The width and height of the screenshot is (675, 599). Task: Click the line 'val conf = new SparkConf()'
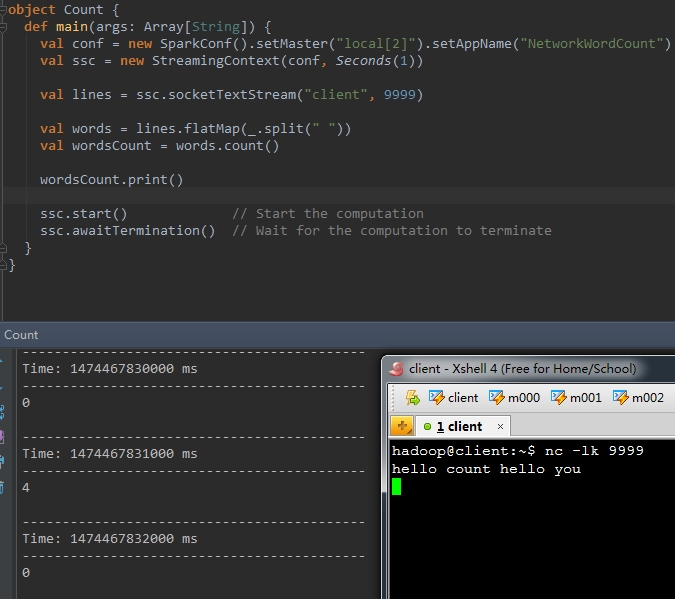(355, 43)
